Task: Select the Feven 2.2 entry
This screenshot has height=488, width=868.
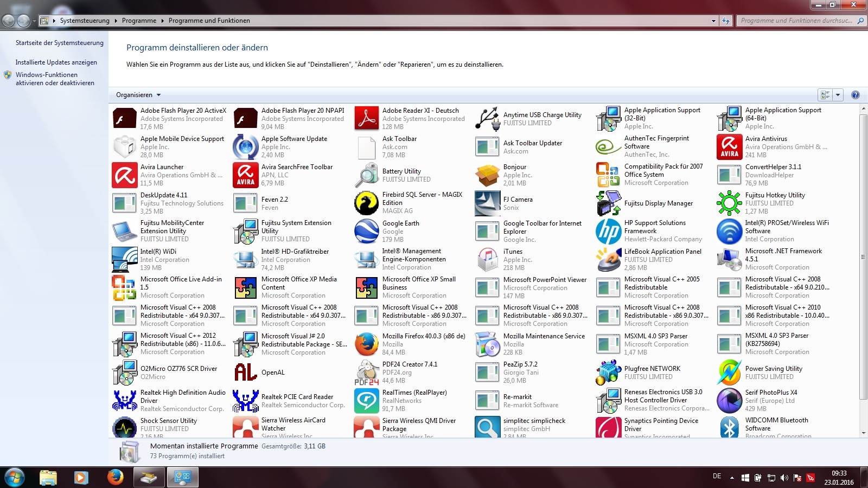Action: tap(291, 203)
